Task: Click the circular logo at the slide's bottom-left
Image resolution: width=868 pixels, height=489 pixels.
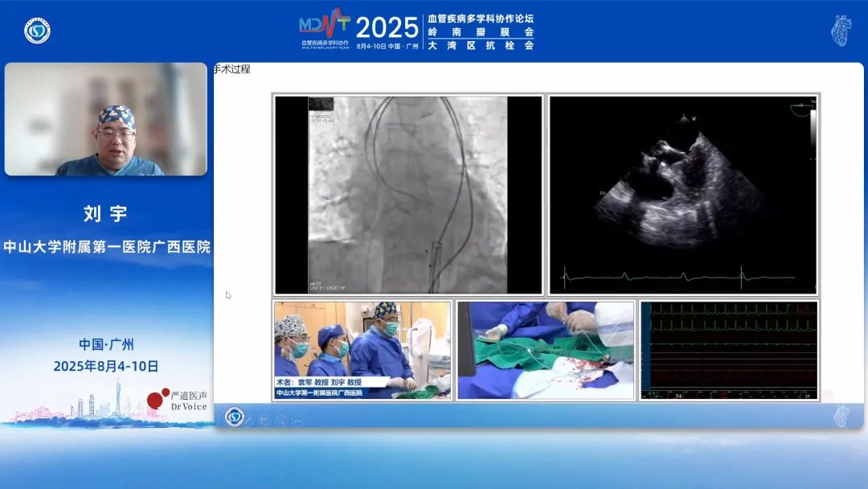Action: (x=234, y=417)
